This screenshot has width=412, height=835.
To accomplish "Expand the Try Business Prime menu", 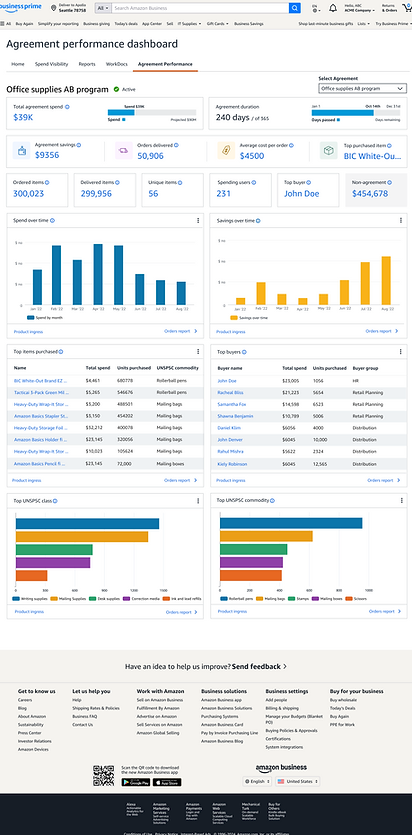I will (x=393, y=23).
